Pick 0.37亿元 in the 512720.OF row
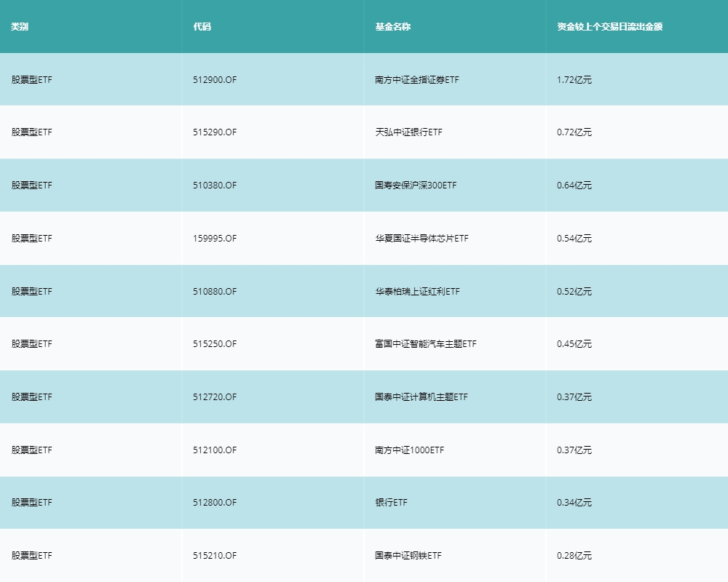This screenshot has width=728, height=582. 574,396
